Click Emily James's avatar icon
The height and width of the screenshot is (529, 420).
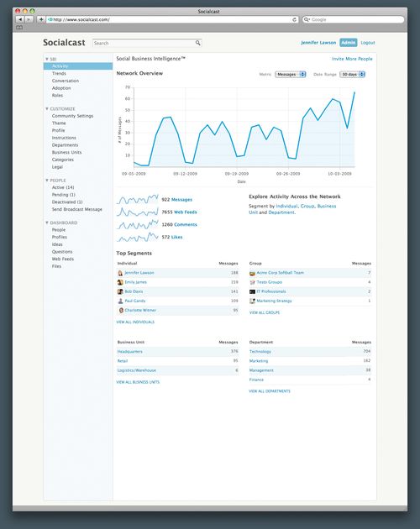(120, 282)
